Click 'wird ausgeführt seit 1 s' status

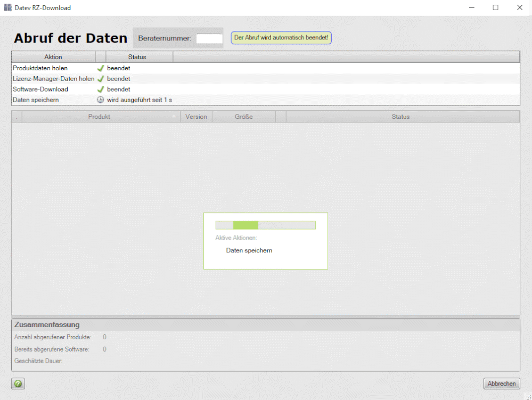(x=140, y=100)
